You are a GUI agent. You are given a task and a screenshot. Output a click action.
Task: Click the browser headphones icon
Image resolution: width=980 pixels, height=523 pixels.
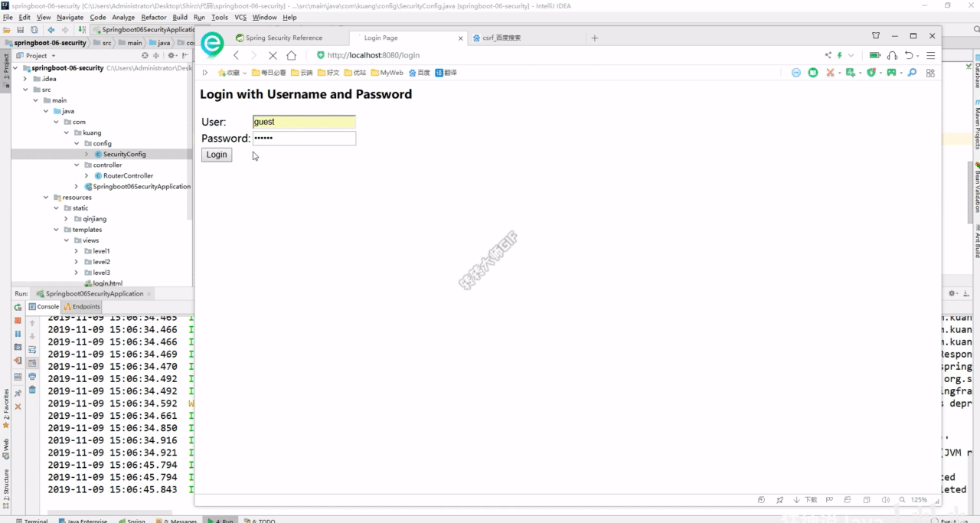892,55
